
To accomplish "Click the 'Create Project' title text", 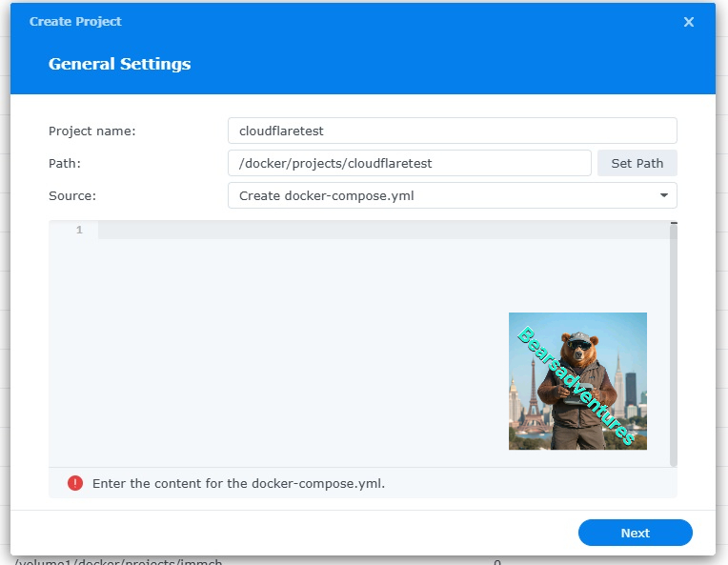I will pos(75,21).
